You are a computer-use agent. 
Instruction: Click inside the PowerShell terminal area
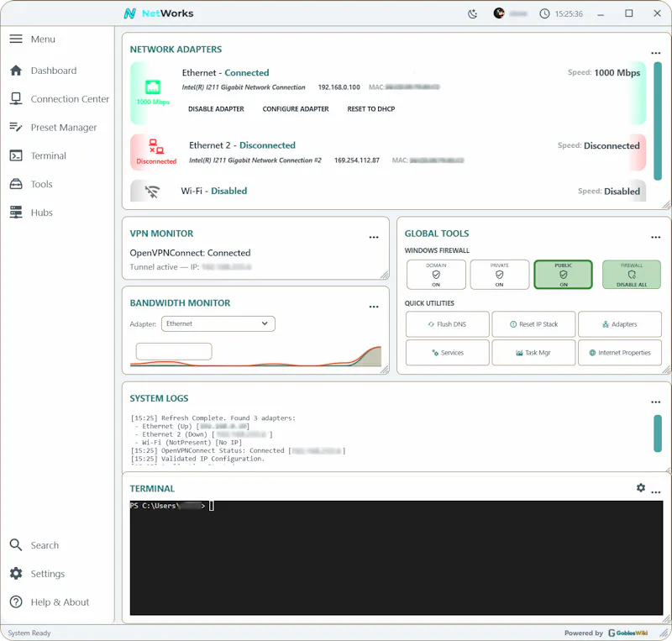click(x=396, y=558)
